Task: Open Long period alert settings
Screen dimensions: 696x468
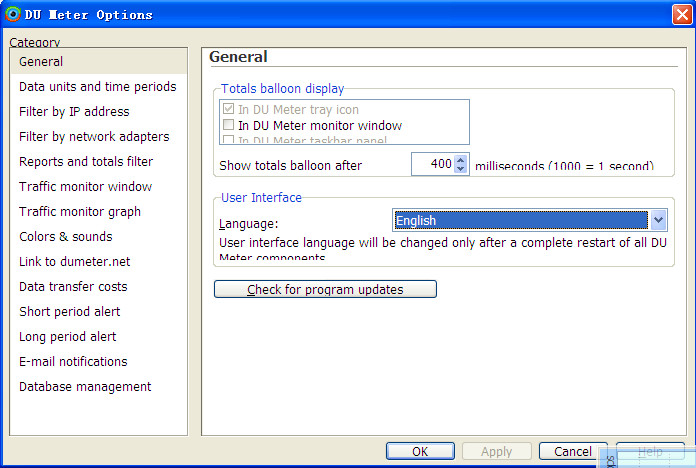Action: [x=99, y=337]
